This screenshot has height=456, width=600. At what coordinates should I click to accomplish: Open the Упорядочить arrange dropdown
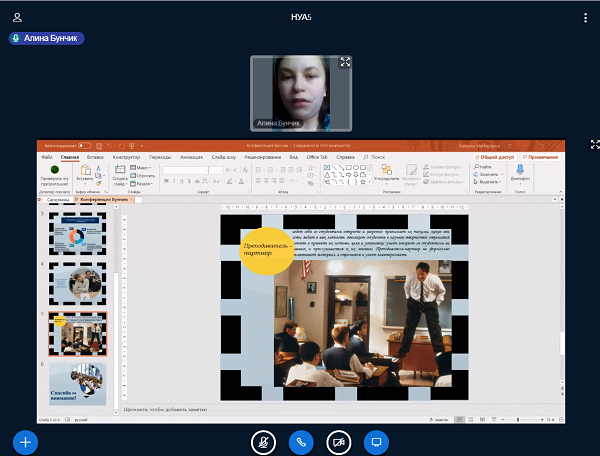coord(386,173)
